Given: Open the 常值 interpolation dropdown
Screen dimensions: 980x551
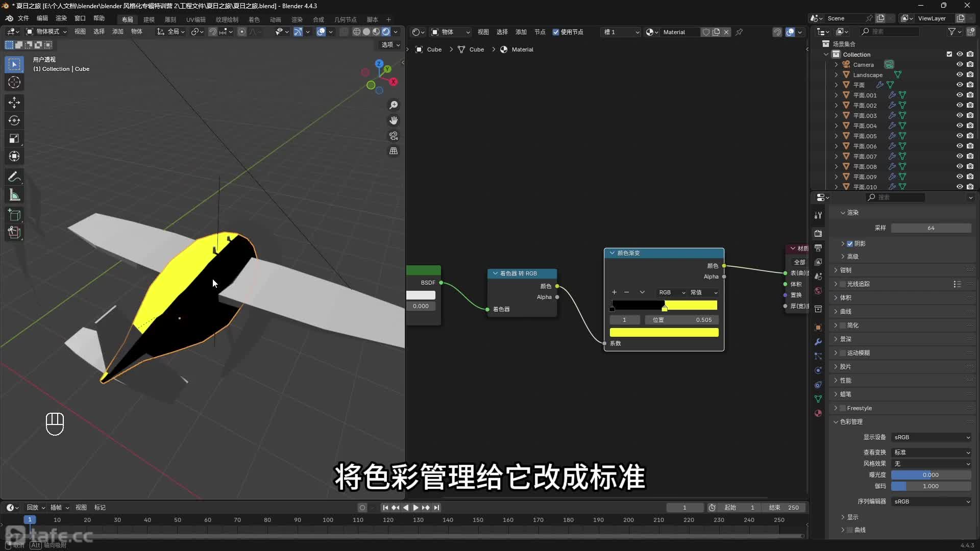Looking at the screenshot, I should point(704,292).
